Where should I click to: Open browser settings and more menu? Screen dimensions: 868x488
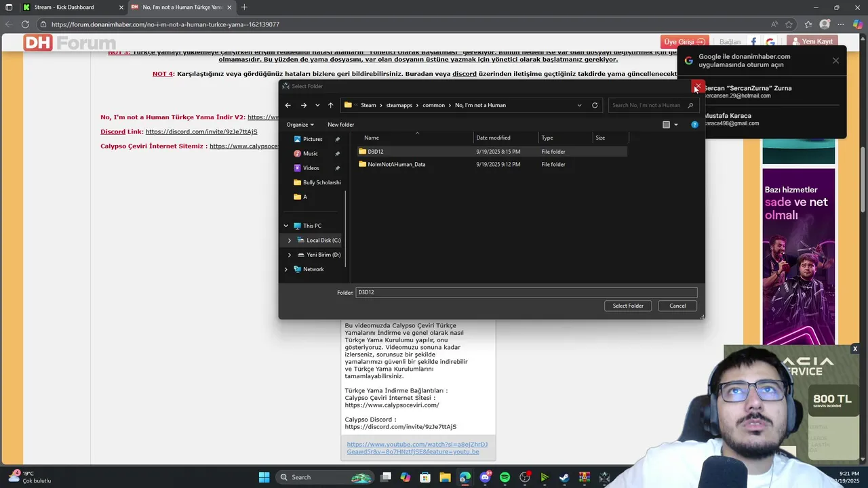click(x=841, y=24)
